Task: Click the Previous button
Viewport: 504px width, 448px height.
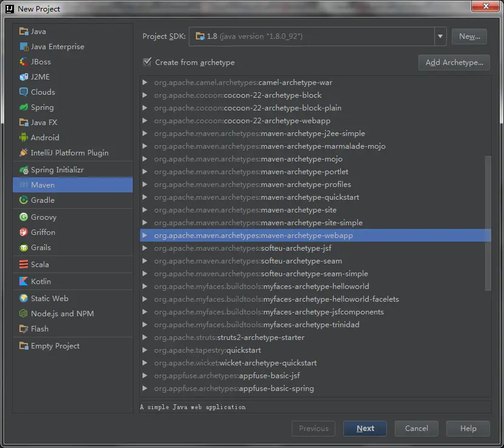Action: tap(314, 429)
